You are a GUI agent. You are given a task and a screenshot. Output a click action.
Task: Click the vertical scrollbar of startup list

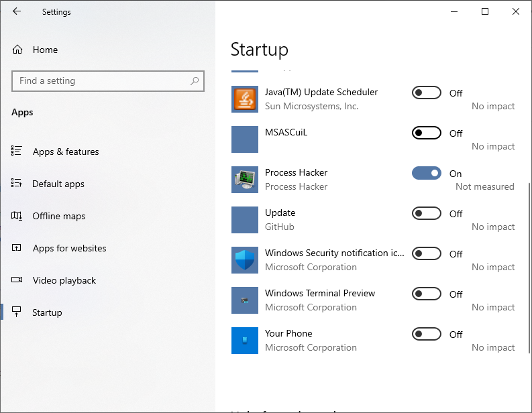[x=529, y=268]
